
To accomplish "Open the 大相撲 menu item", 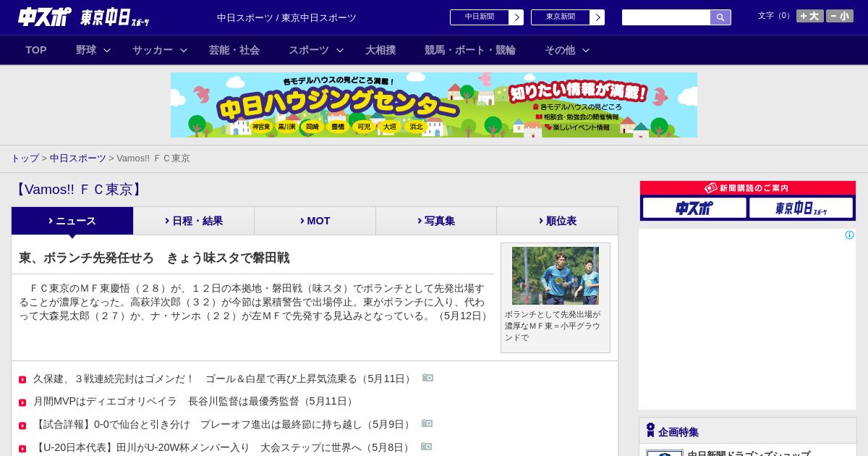I will 380,50.
